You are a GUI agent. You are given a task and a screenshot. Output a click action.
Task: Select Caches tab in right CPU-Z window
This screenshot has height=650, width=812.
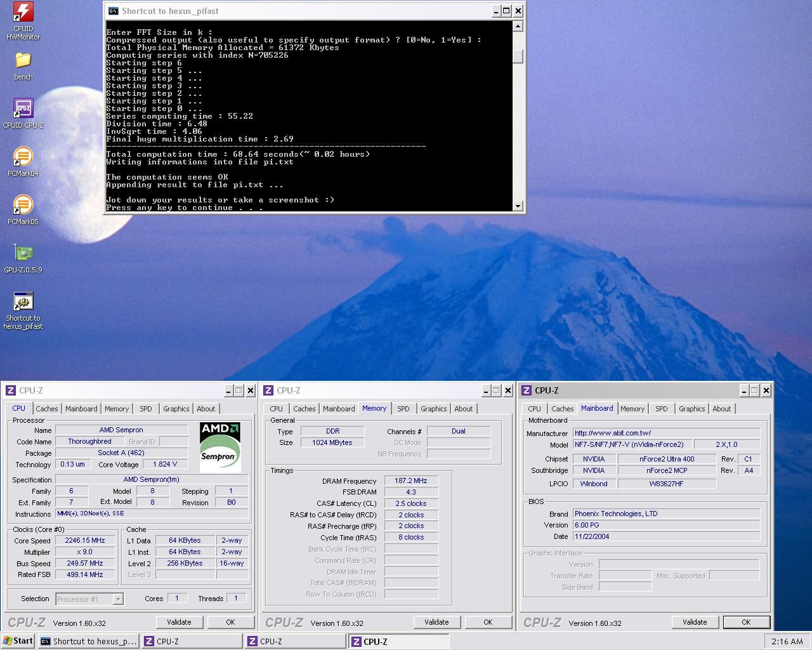[x=563, y=409]
